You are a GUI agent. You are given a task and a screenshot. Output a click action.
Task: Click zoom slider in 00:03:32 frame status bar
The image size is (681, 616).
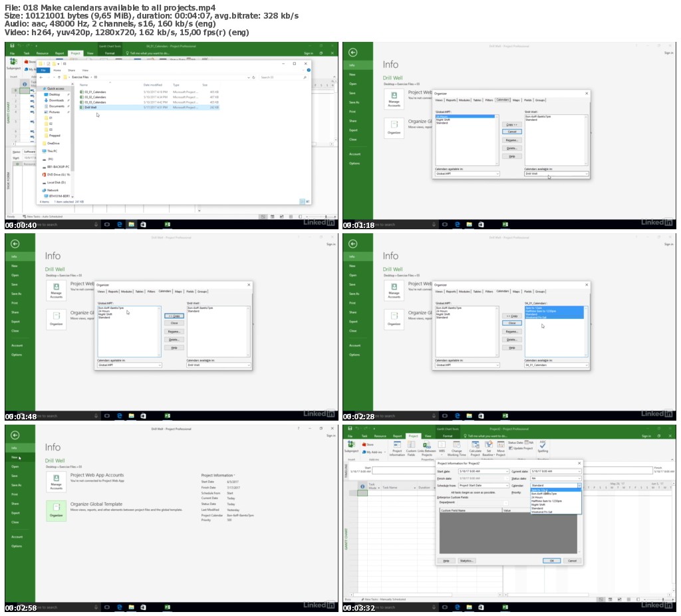click(x=659, y=599)
